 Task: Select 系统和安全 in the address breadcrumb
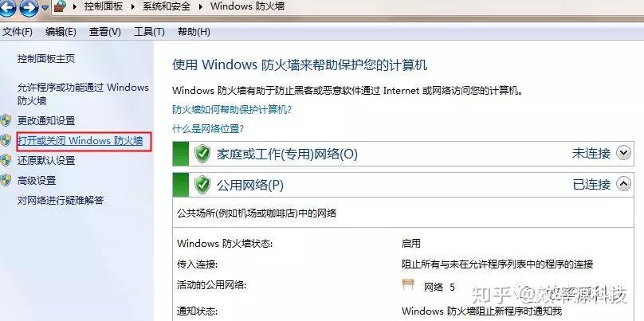tap(167, 6)
